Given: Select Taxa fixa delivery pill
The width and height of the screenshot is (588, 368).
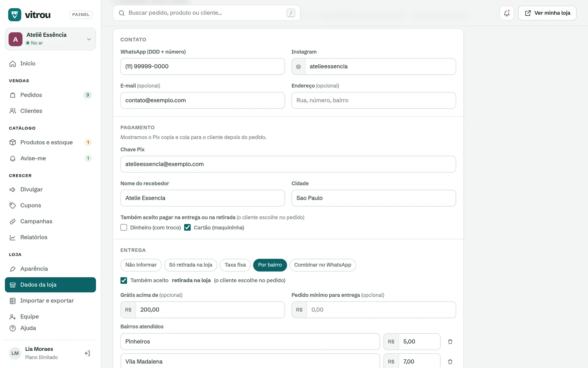Looking at the screenshot, I should [235, 265].
